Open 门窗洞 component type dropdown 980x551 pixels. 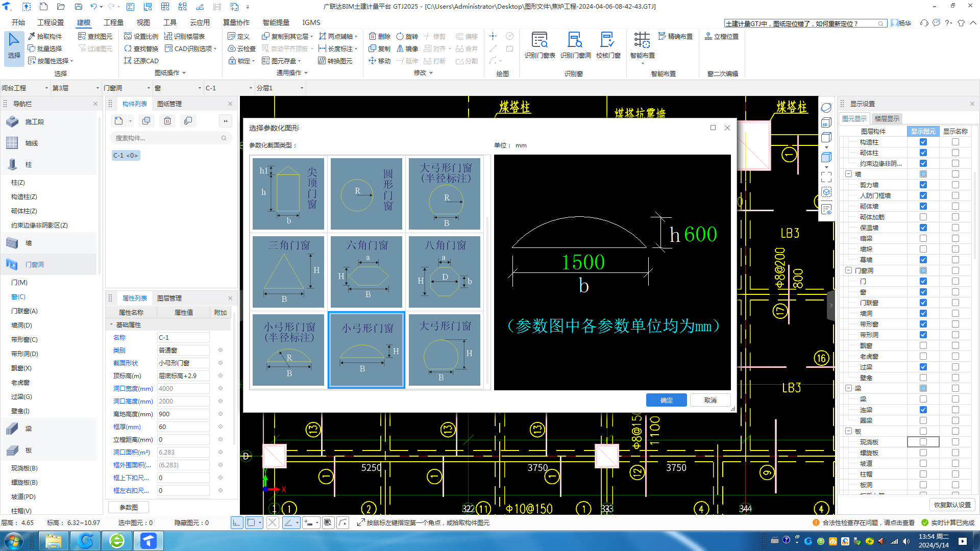coord(127,88)
